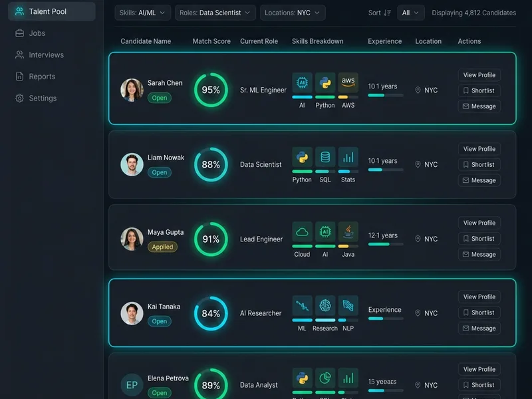Select Kai Tanaka's Research brain icon
Image resolution: width=532 pixels, height=399 pixels.
[325, 306]
